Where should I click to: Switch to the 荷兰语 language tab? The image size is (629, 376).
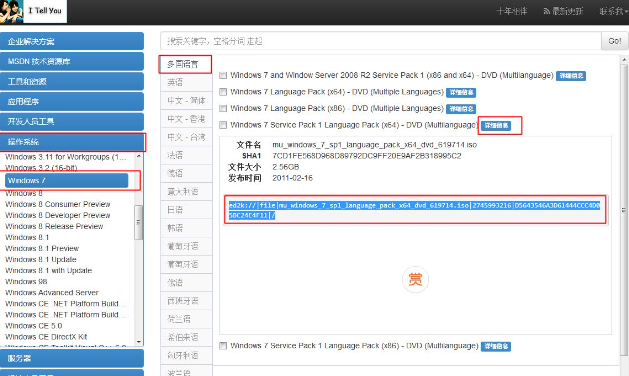tap(187, 319)
